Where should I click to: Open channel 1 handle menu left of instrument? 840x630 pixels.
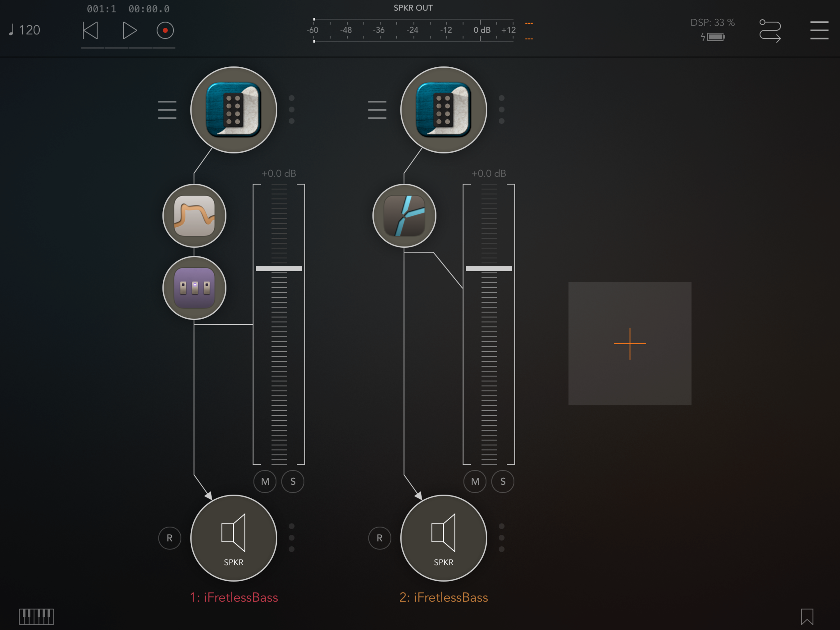click(x=167, y=110)
